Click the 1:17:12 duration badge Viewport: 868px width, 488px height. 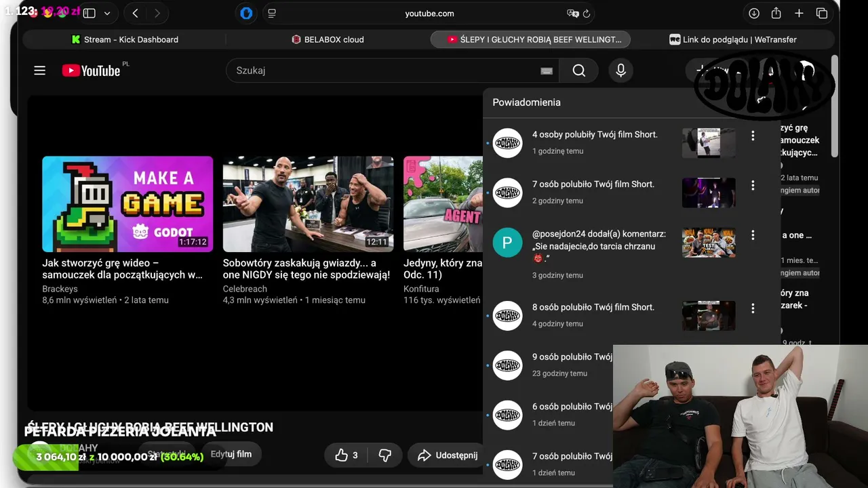pos(193,242)
